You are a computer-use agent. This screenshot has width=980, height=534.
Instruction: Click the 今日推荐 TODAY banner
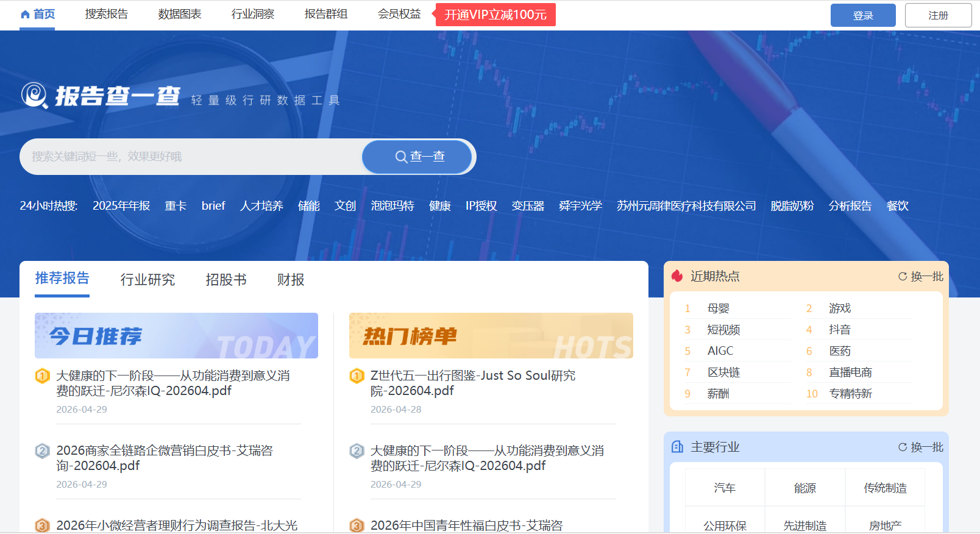pyautogui.click(x=176, y=335)
